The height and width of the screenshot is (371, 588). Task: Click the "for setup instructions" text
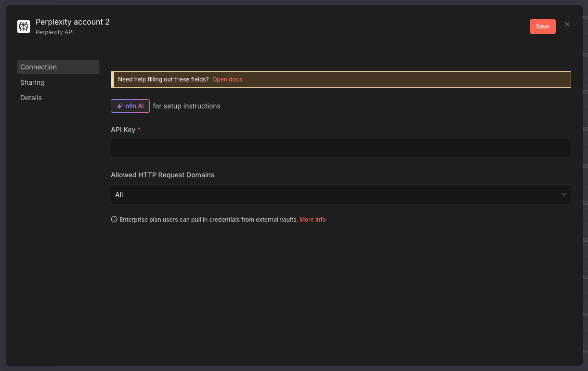(x=186, y=106)
